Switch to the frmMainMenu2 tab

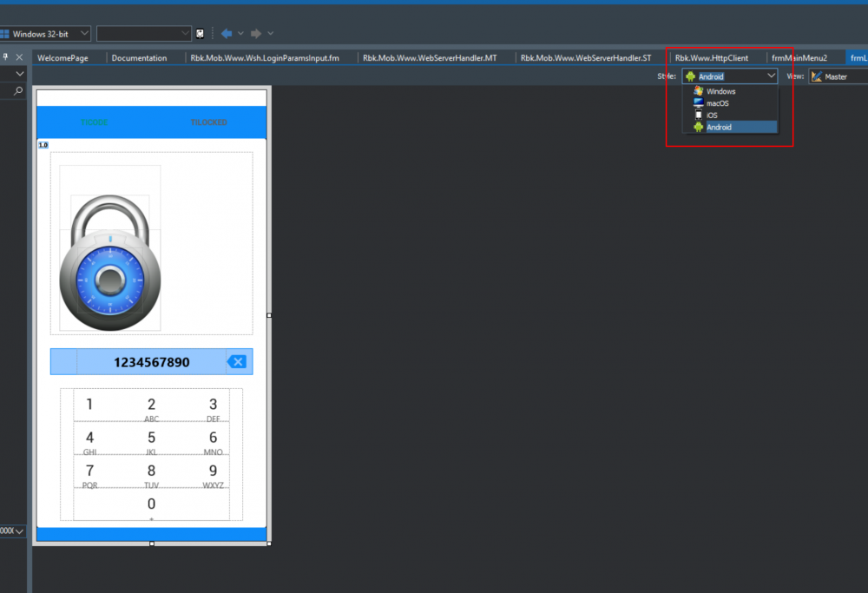pos(799,57)
